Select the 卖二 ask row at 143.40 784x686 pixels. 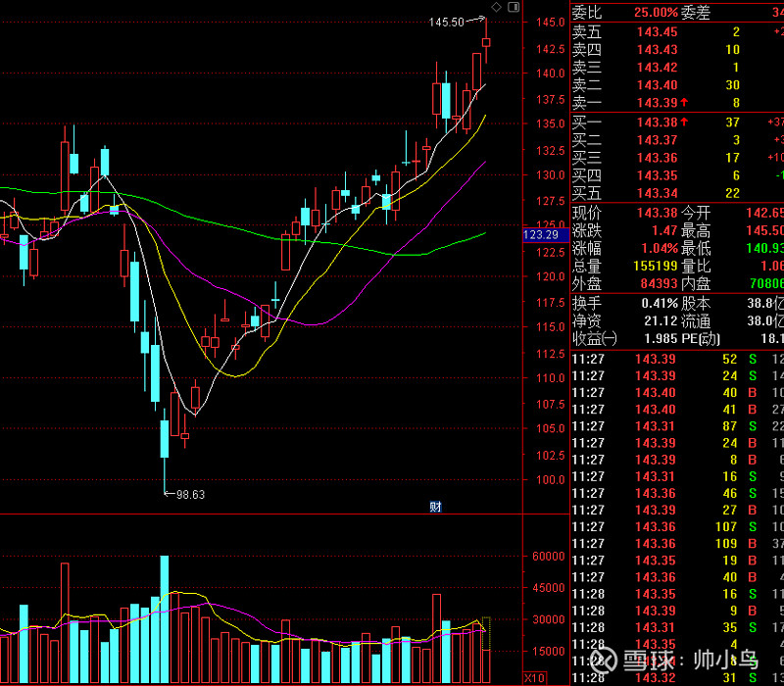tap(677, 85)
